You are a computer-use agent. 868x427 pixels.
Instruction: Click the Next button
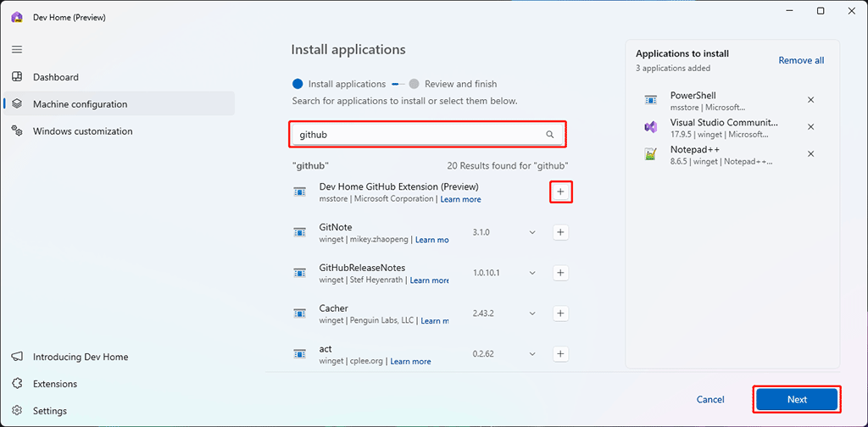796,399
